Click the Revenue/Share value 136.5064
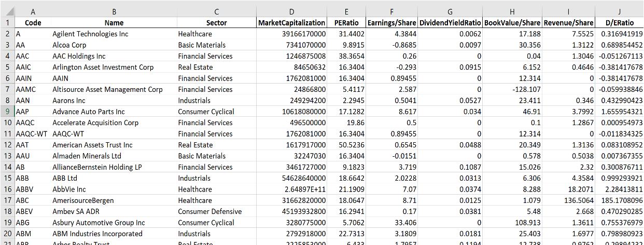 [569, 200]
